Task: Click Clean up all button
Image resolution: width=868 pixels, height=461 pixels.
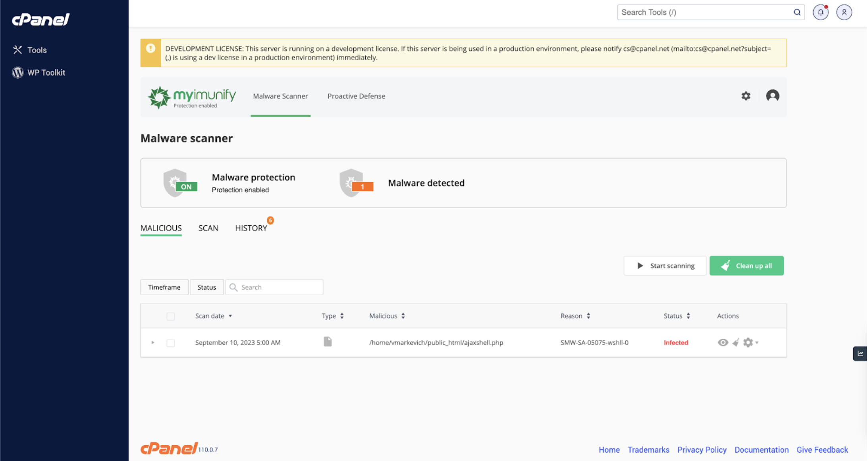Action: pyautogui.click(x=746, y=266)
